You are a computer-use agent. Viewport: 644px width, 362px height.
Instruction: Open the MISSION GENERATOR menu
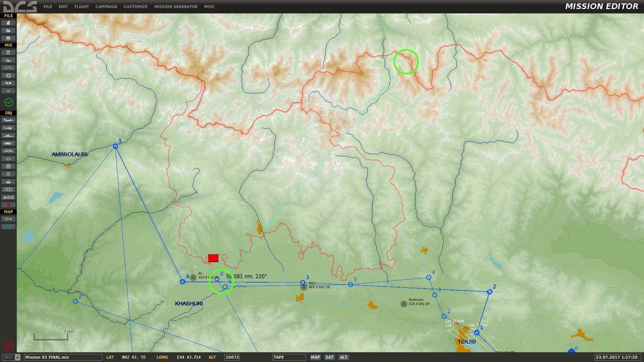coord(176,6)
